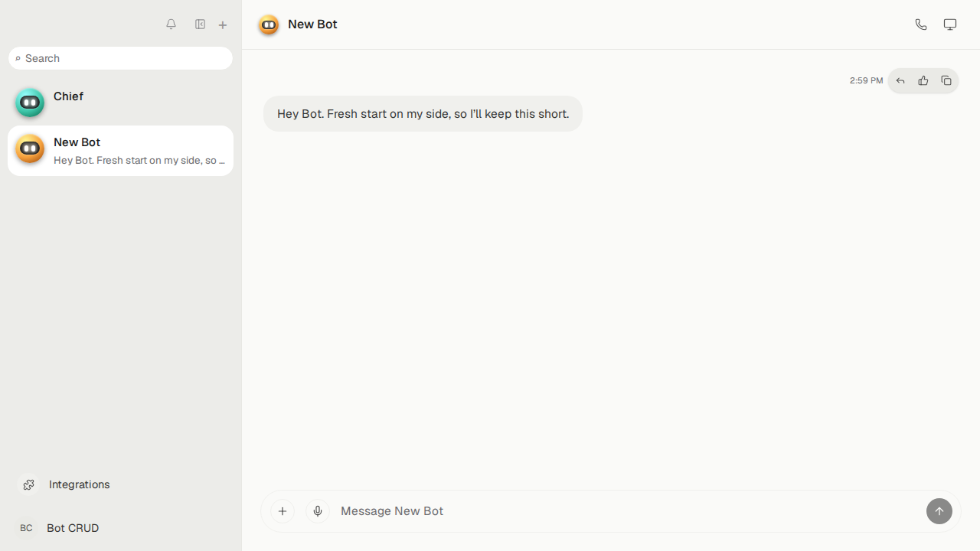Click the New Bot header avatar

[x=269, y=25]
